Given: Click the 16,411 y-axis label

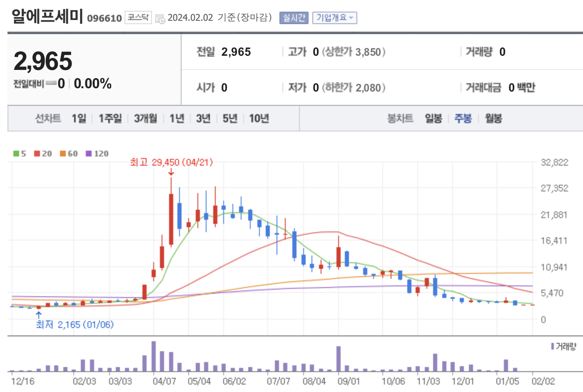Looking at the screenshot, I should click(554, 241).
